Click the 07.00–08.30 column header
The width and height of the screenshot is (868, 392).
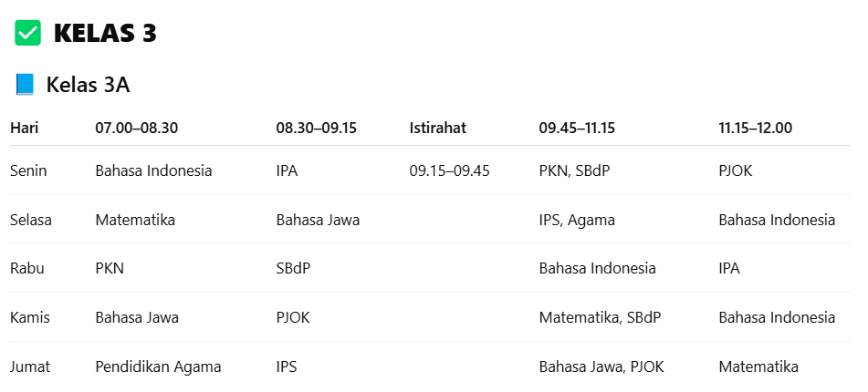(136, 129)
